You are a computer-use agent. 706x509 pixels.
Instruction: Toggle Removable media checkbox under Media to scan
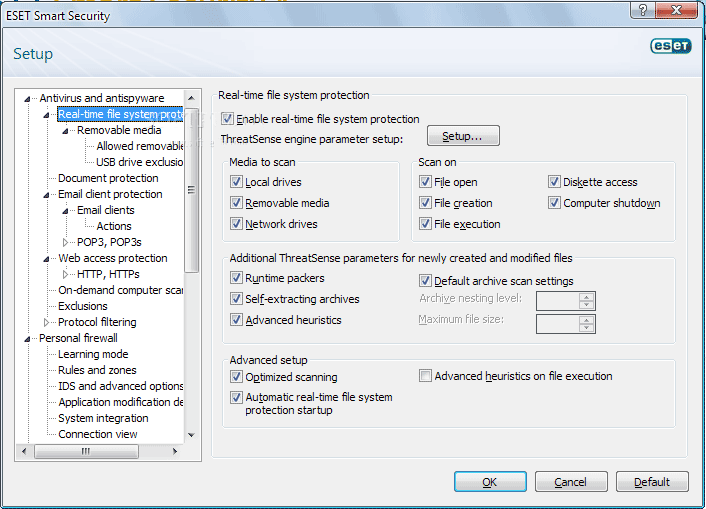236,203
